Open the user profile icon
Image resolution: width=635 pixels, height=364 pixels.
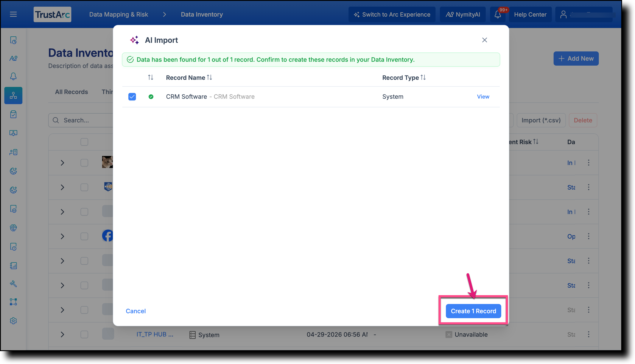pyautogui.click(x=563, y=14)
